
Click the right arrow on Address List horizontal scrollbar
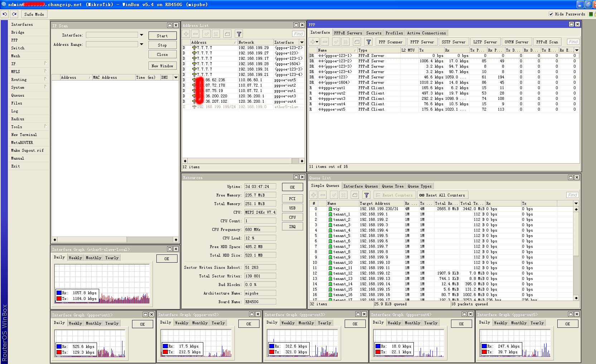[x=302, y=161]
